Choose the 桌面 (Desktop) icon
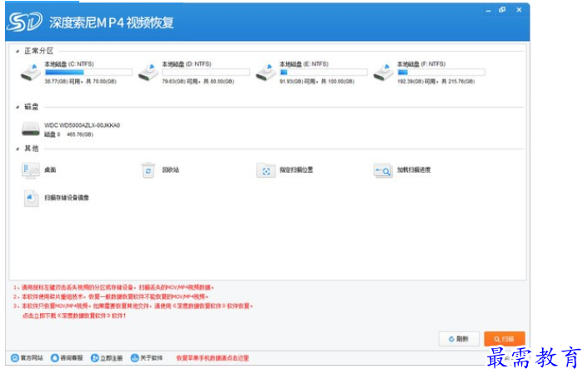Image resolution: width=588 pixels, height=384 pixels. tap(31, 170)
